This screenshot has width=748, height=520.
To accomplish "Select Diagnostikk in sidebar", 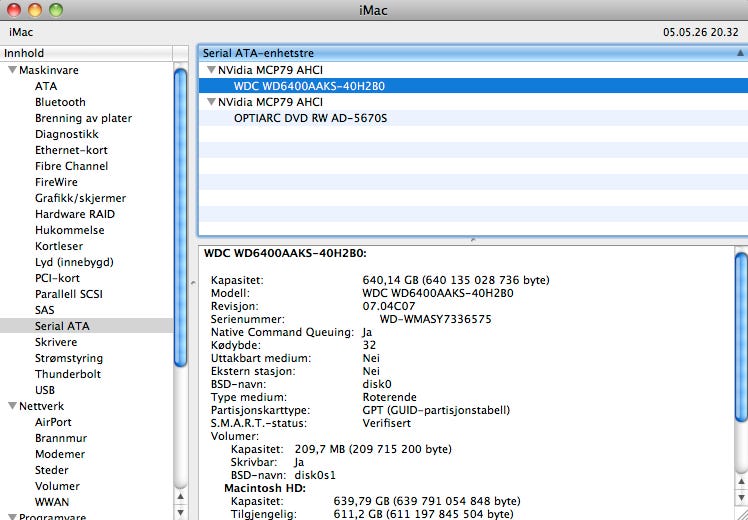I will [67, 134].
